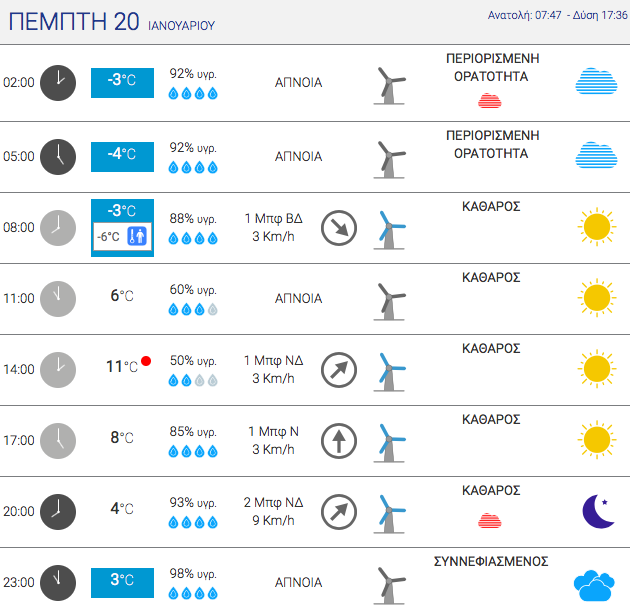630x614 pixels.
Task: Click the blue 3°C temperature box at 23:00
Action: click(x=122, y=583)
